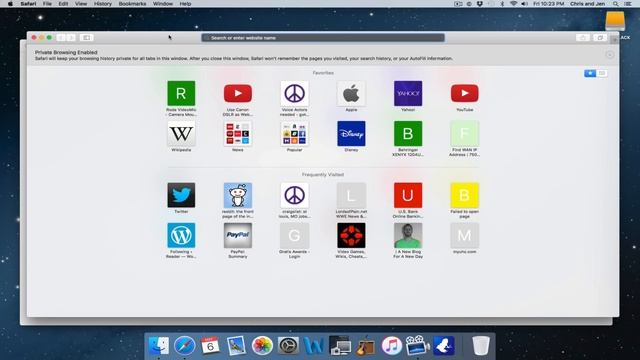
Task: Open the View menu
Action: click(81, 4)
